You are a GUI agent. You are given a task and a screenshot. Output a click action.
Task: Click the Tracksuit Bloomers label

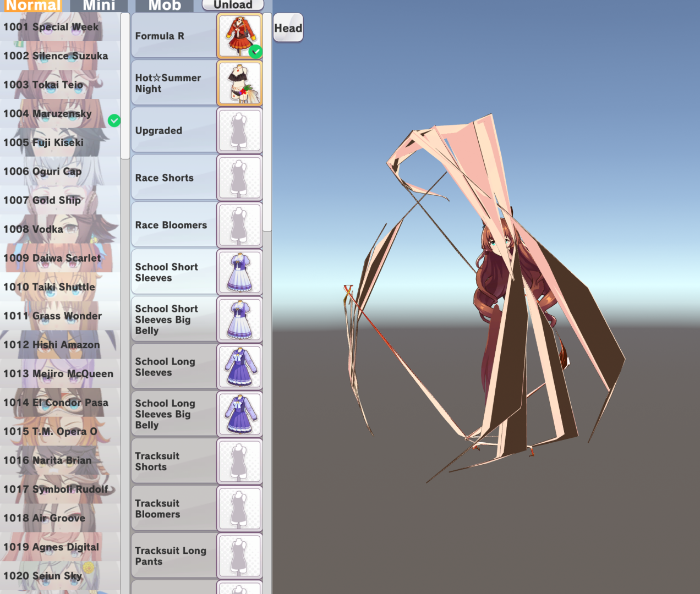click(157, 509)
